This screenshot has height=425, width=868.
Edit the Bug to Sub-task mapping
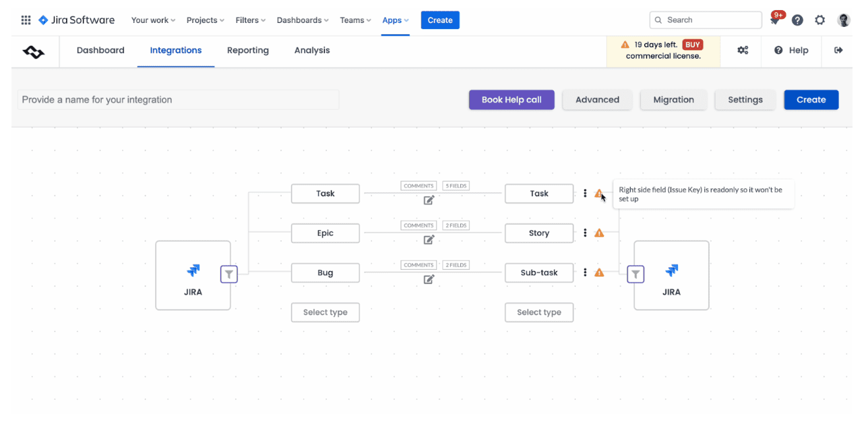pos(429,279)
